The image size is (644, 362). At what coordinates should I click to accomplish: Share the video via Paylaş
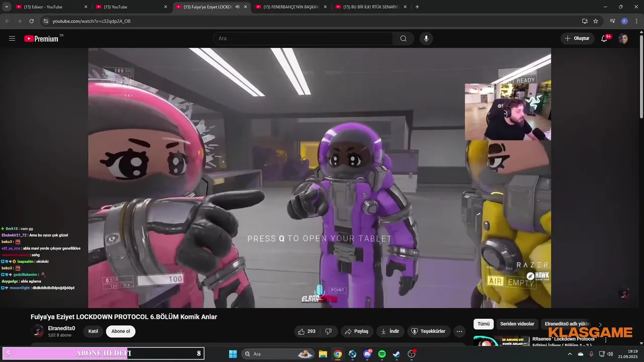pyautogui.click(x=357, y=331)
